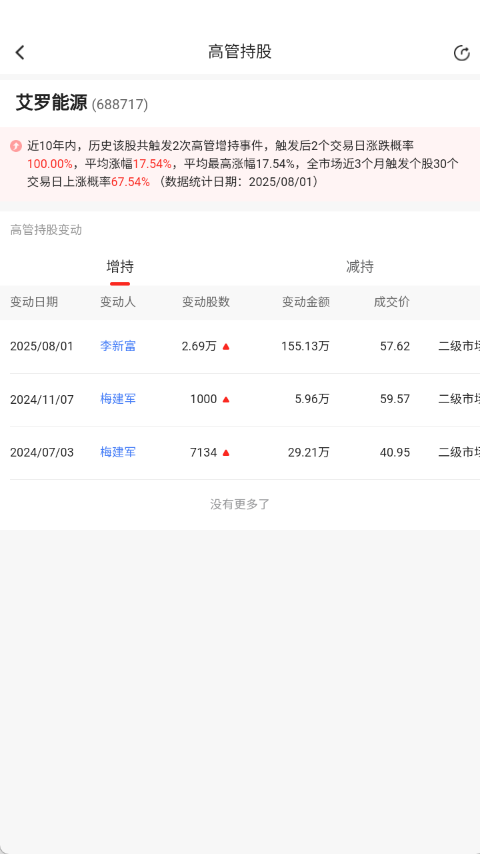Select the date 2024/11/07
The width and height of the screenshot is (480, 854).
[41, 399]
